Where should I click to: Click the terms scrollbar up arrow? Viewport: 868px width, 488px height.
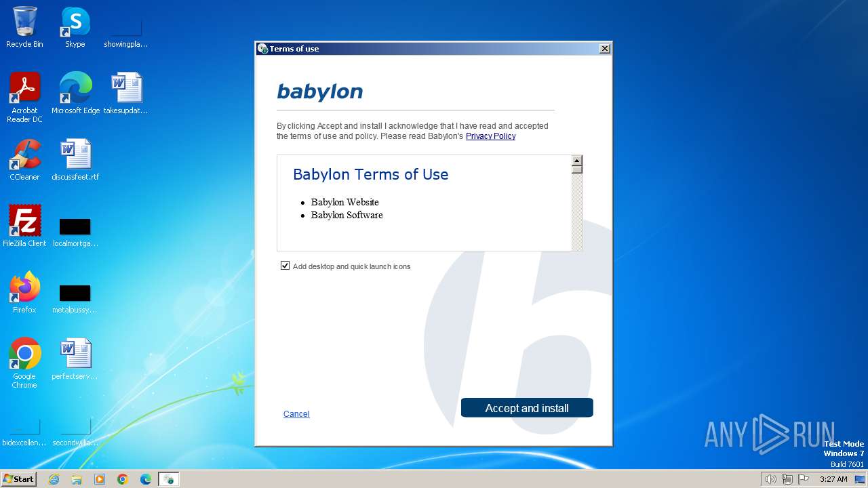point(577,161)
